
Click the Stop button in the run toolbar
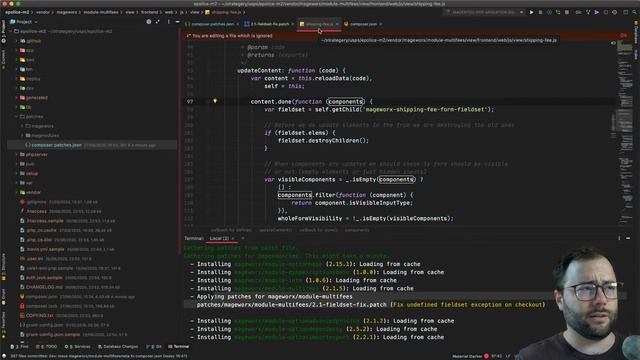[567, 12]
